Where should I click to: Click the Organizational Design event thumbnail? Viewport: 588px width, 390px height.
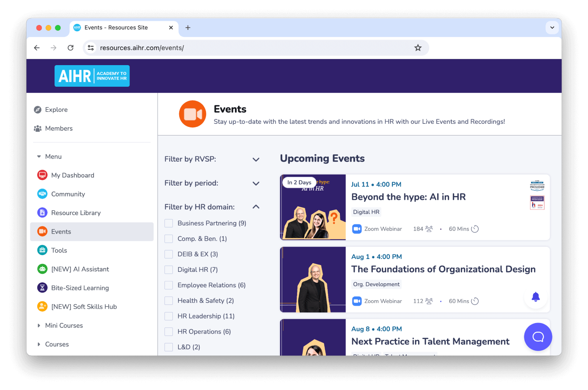(313, 279)
